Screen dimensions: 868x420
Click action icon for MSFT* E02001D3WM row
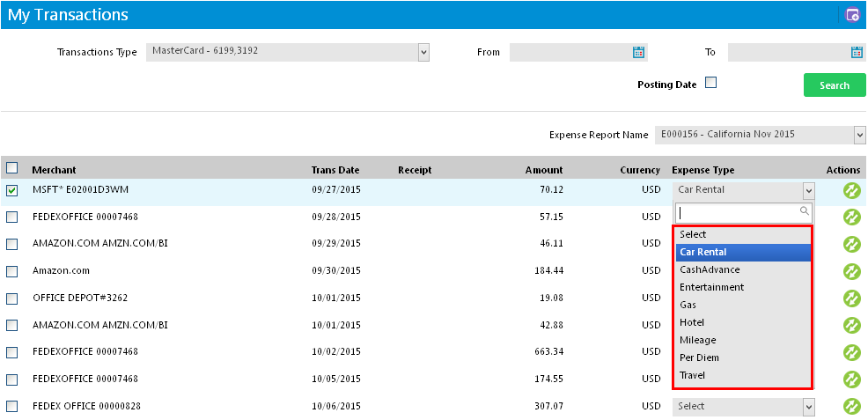[851, 190]
